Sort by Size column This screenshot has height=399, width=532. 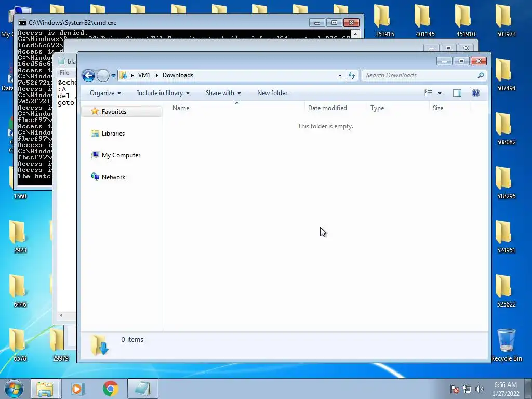click(x=437, y=108)
